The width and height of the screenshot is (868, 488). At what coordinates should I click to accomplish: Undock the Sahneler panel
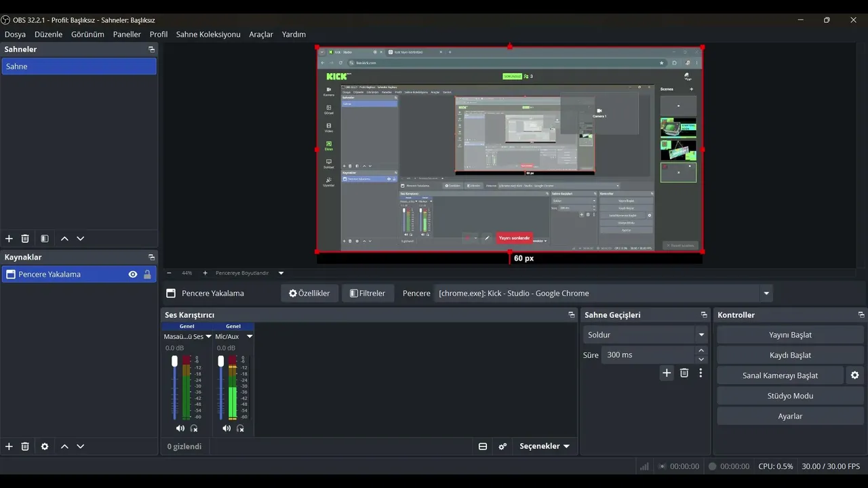pos(151,49)
